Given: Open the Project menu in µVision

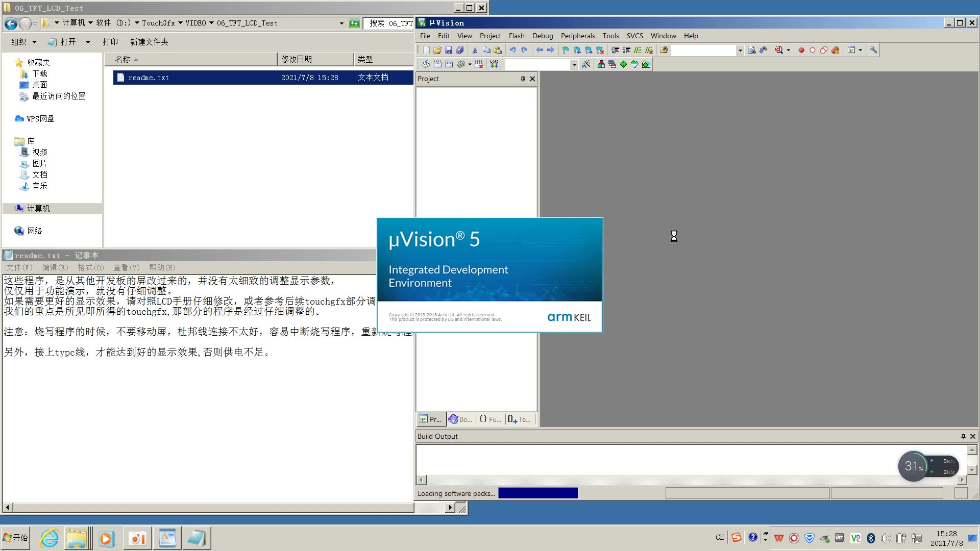Looking at the screenshot, I should pos(490,36).
